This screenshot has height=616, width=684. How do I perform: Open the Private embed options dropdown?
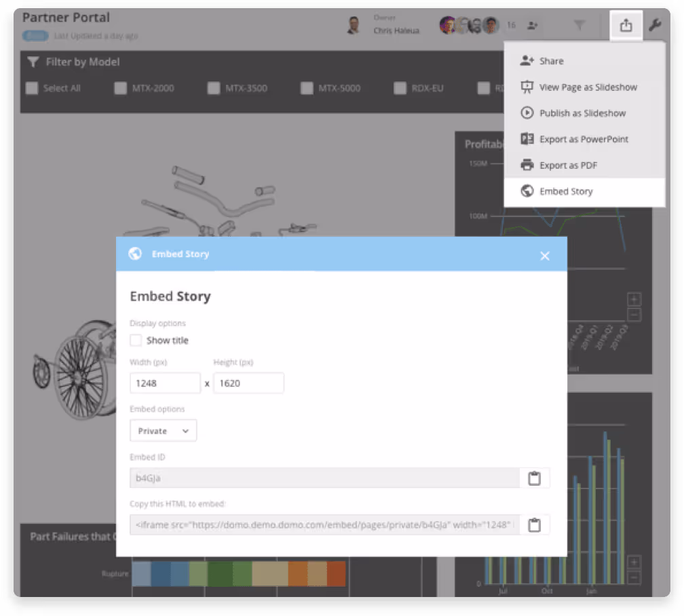coord(163,431)
